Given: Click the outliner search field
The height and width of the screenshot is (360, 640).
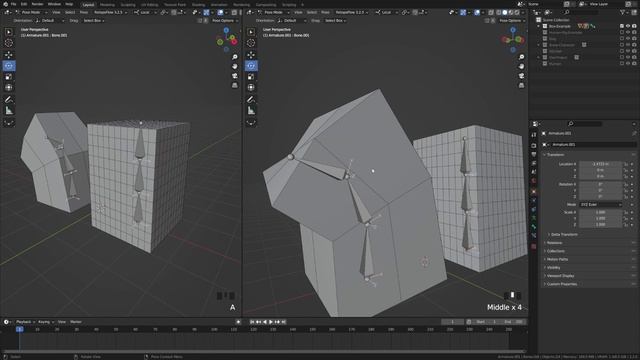Looking at the screenshot, I should click(x=582, y=12).
